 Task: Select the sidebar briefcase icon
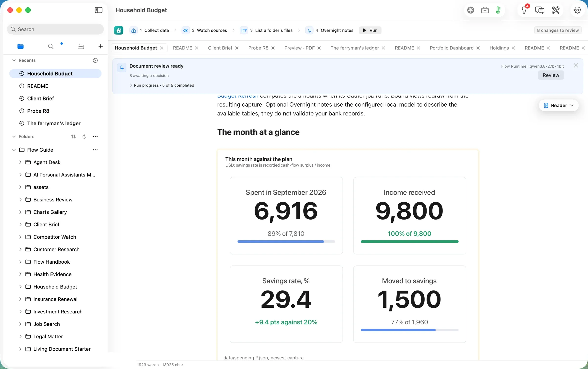click(x=81, y=46)
